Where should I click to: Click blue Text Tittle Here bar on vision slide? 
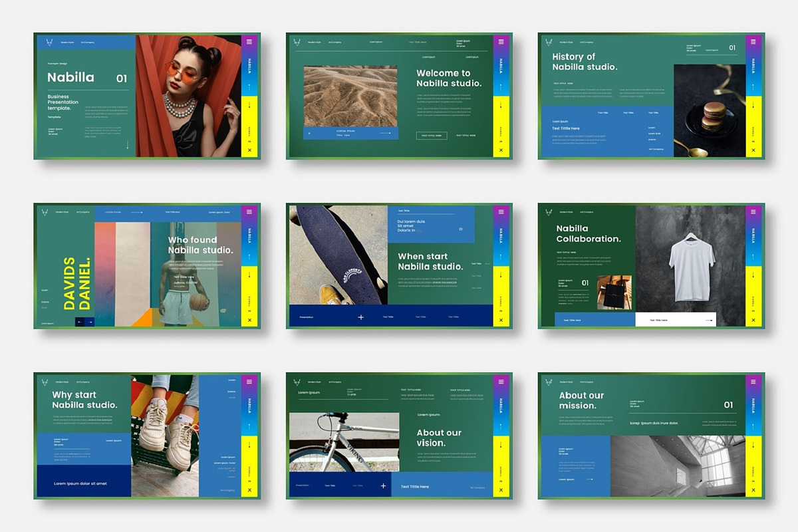pos(442,487)
